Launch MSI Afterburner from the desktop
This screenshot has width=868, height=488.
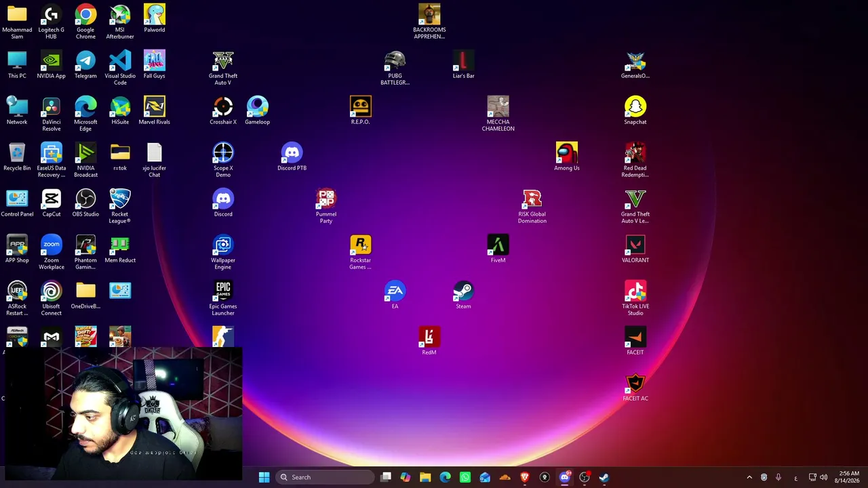click(120, 22)
